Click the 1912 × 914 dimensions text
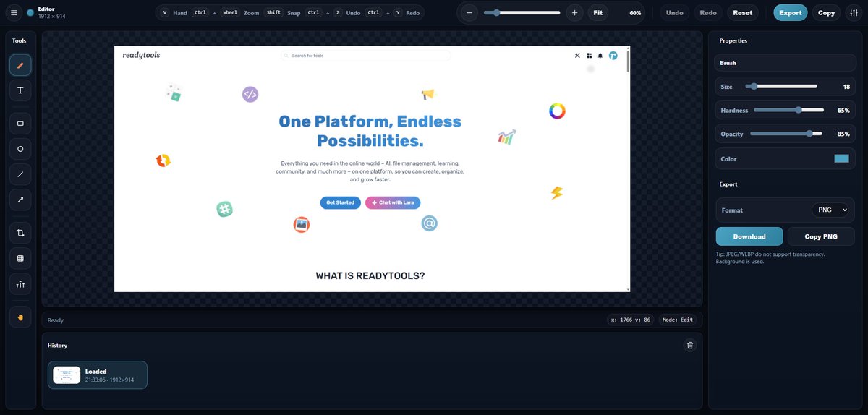 pyautogui.click(x=51, y=15)
